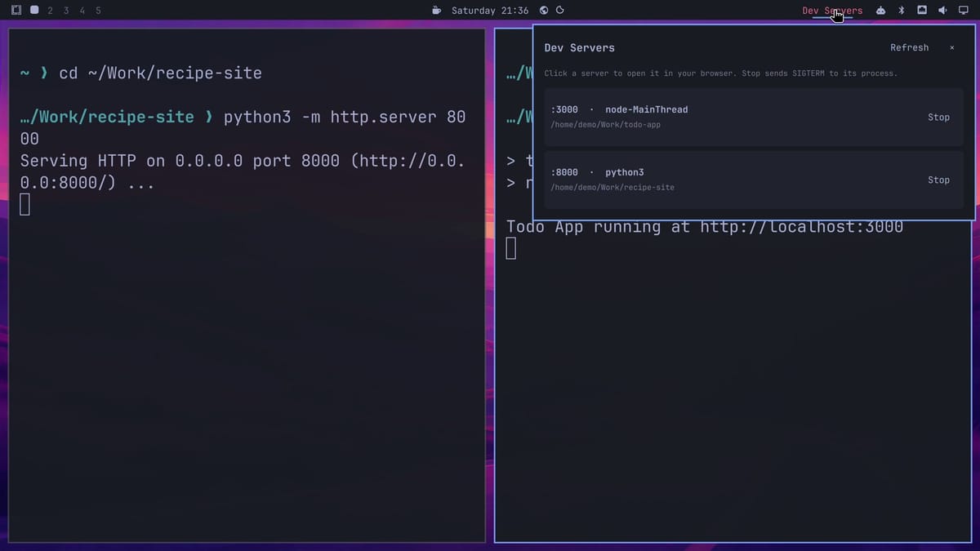This screenshot has height=551, width=980.
Task: Close the Dev Servers popup
Action: click(951, 48)
